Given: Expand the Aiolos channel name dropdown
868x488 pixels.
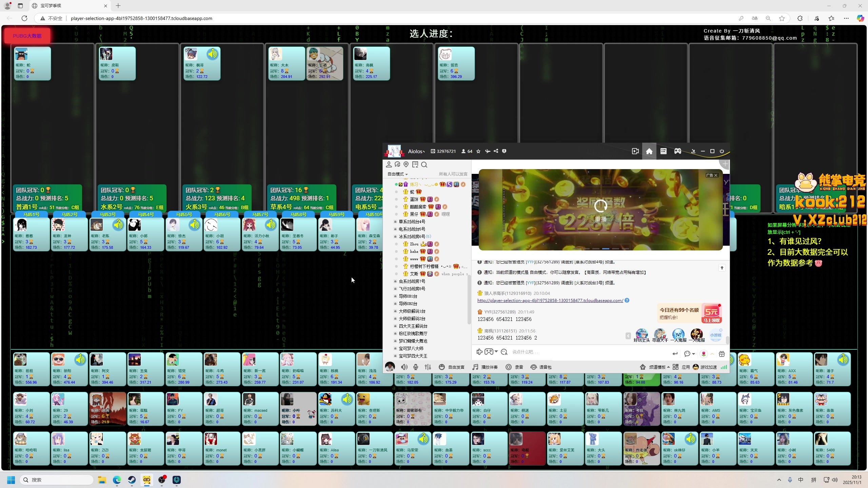Looking at the screenshot, I should (416, 151).
